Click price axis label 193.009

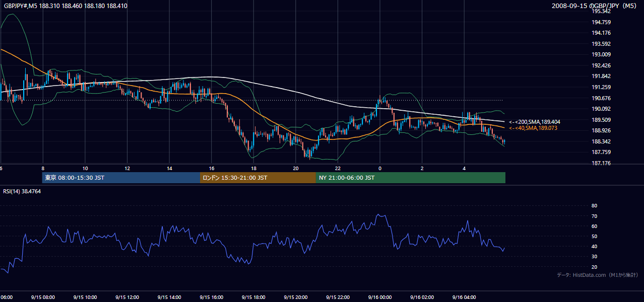(601, 55)
